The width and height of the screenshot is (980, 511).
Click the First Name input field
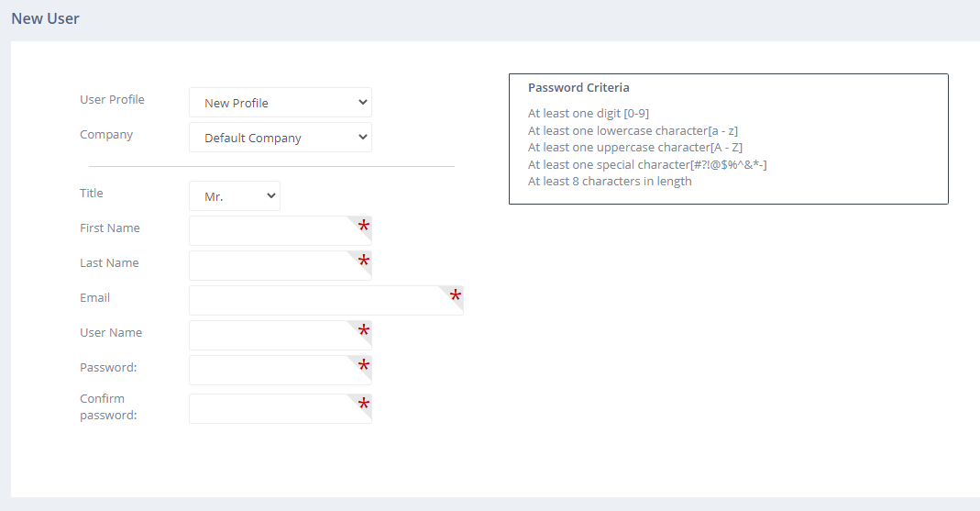coord(280,231)
